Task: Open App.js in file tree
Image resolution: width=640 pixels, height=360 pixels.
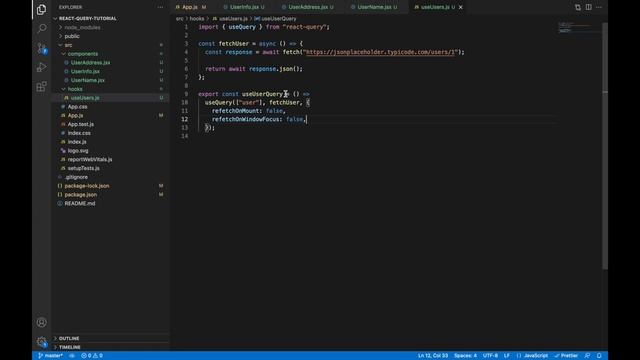Action: (x=75, y=116)
